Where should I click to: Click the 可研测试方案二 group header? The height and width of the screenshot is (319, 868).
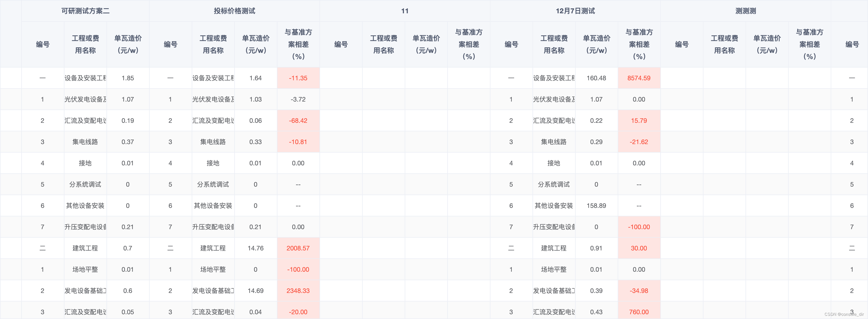[85, 11]
